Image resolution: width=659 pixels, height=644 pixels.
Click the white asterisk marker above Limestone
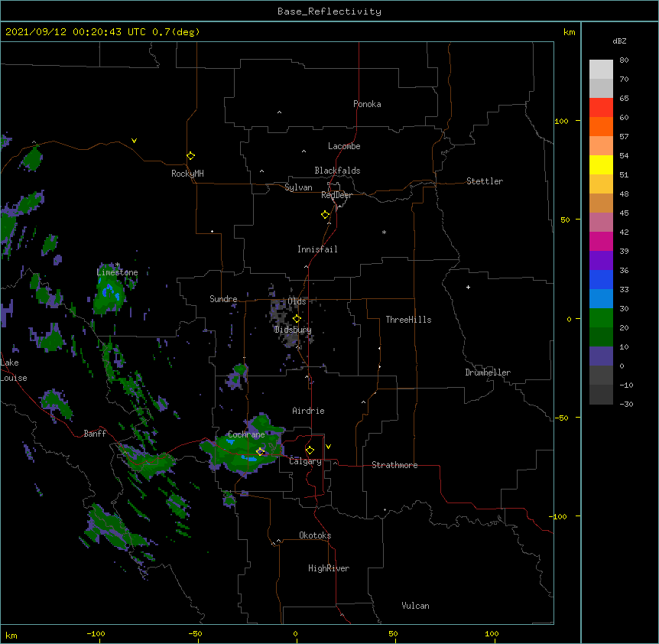click(118, 265)
